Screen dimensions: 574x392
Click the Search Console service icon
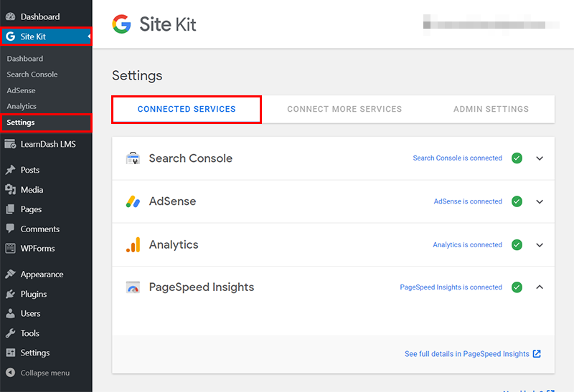[x=133, y=158]
